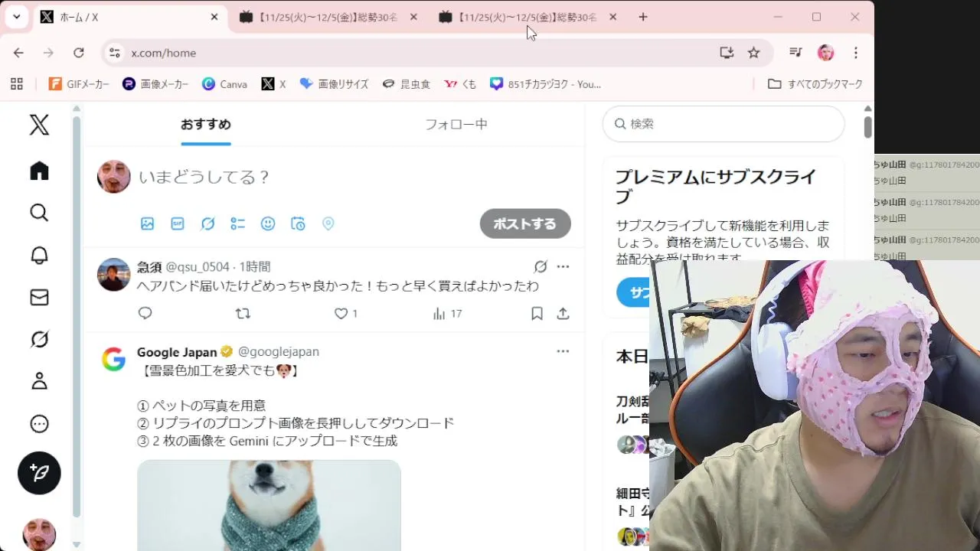This screenshot has width=980, height=551.
Task: Open Grok icon in sidebar
Action: coord(39,339)
